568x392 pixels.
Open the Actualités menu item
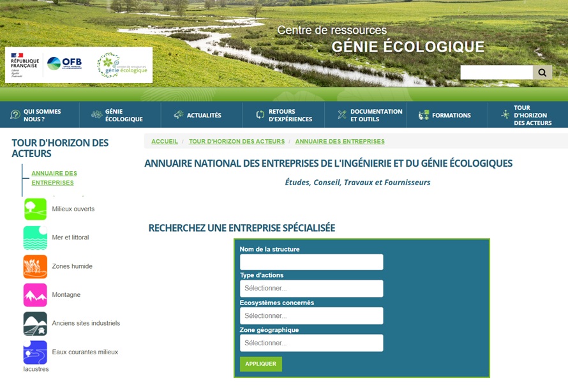click(202, 115)
